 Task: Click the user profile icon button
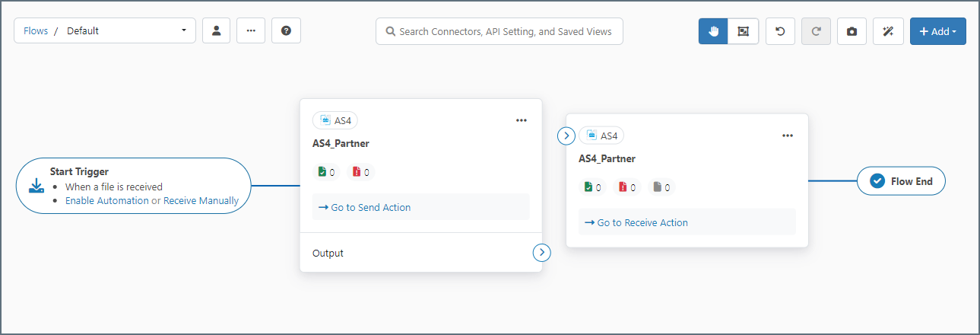(x=216, y=31)
